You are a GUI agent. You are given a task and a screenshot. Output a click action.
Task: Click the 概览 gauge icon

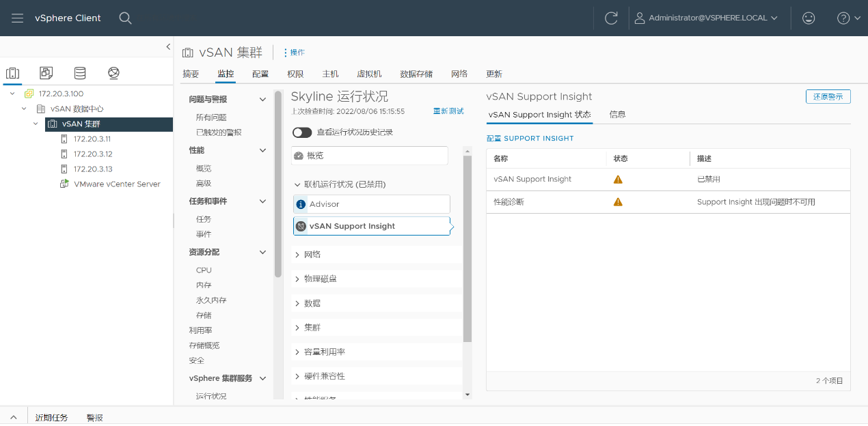point(298,156)
